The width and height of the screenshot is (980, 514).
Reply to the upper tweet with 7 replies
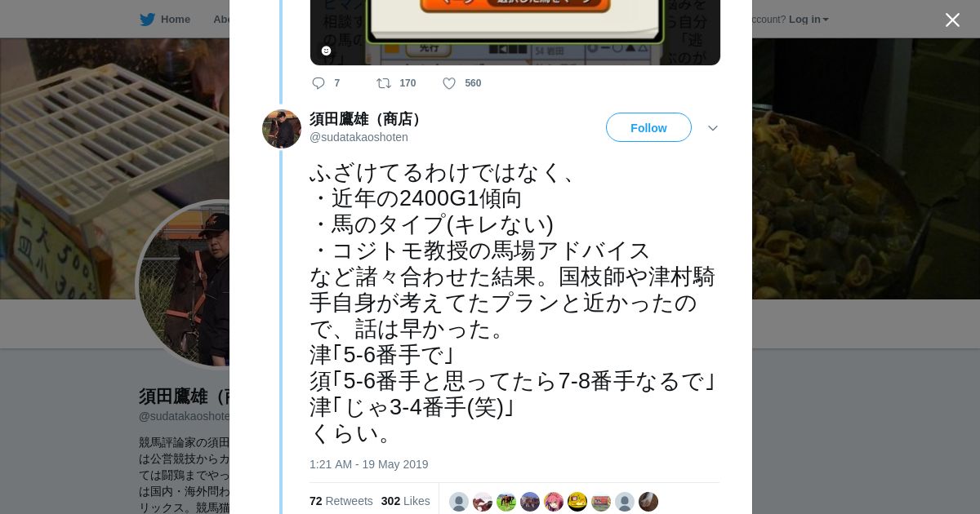[x=318, y=83]
